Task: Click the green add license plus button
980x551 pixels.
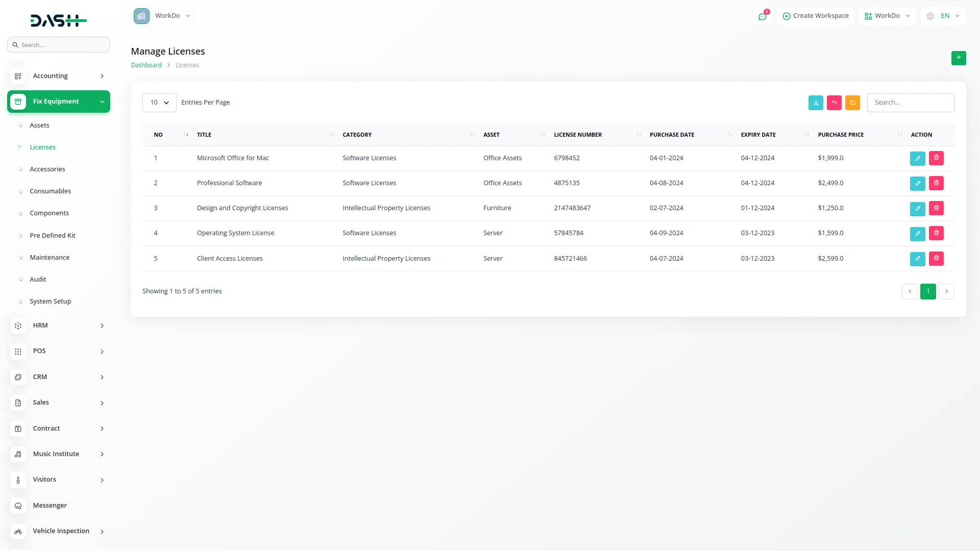Action: click(958, 58)
